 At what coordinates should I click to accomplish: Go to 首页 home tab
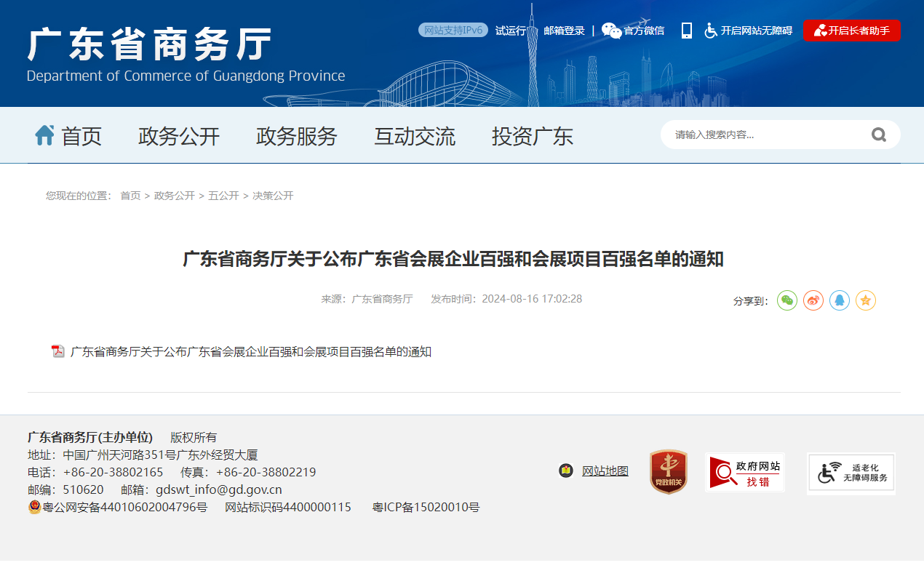69,136
